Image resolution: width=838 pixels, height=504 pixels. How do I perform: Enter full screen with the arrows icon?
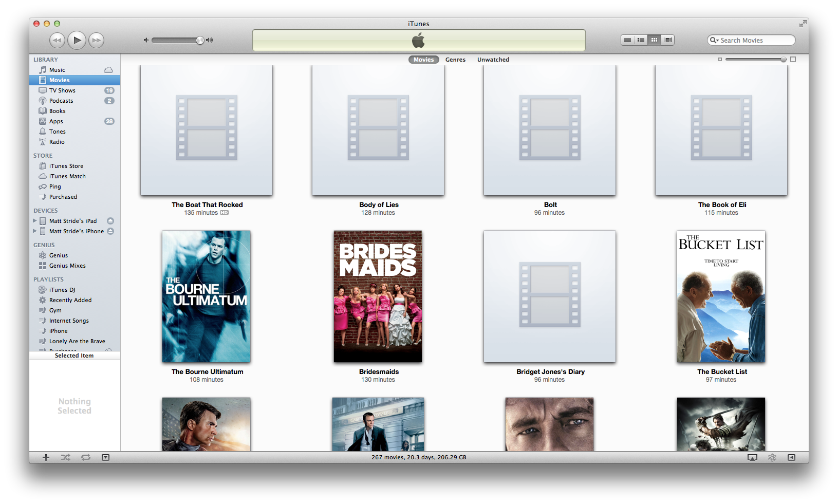(x=803, y=24)
